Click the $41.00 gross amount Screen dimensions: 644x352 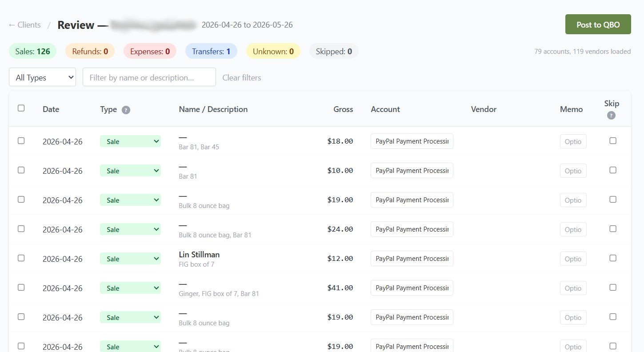click(340, 288)
